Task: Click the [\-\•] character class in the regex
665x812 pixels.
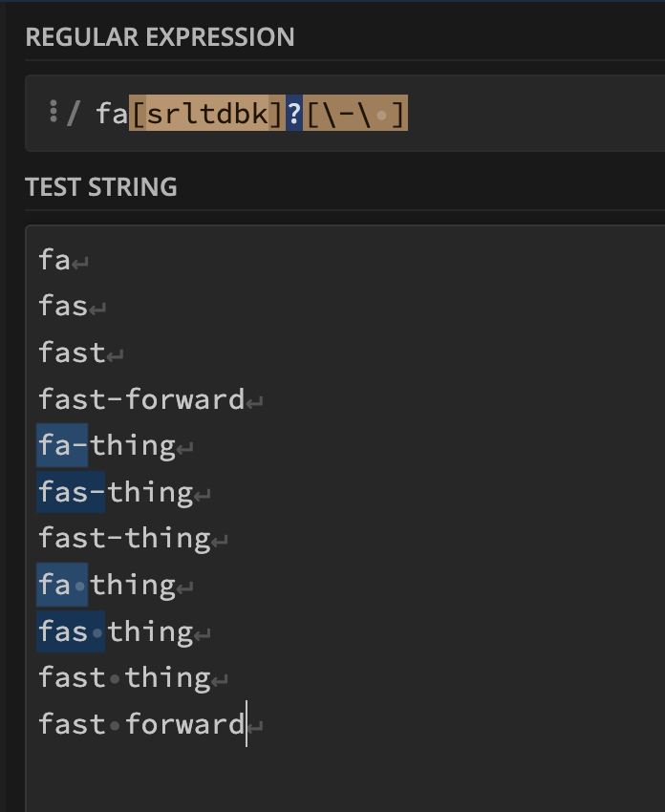Action: click(x=354, y=112)
